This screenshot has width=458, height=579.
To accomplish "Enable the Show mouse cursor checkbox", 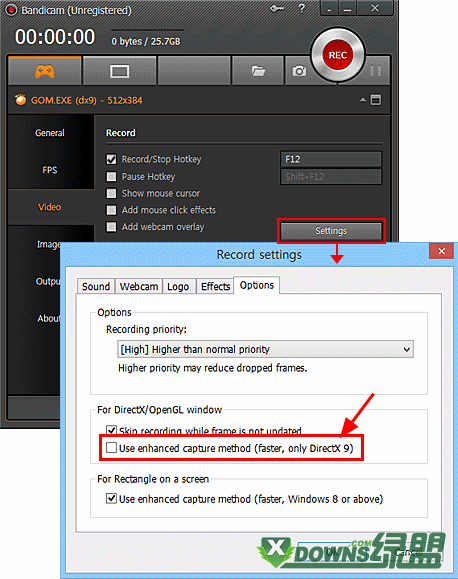I will [111, 193].
